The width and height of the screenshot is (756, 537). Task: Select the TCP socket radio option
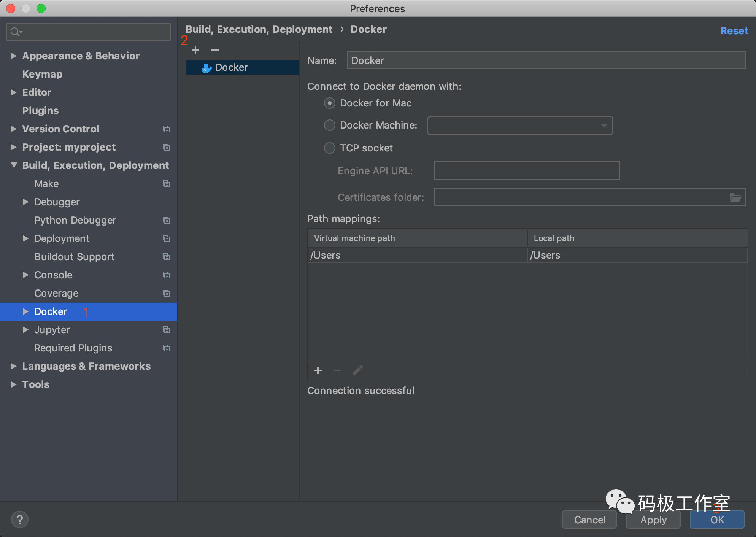click(x=329, y=148)
